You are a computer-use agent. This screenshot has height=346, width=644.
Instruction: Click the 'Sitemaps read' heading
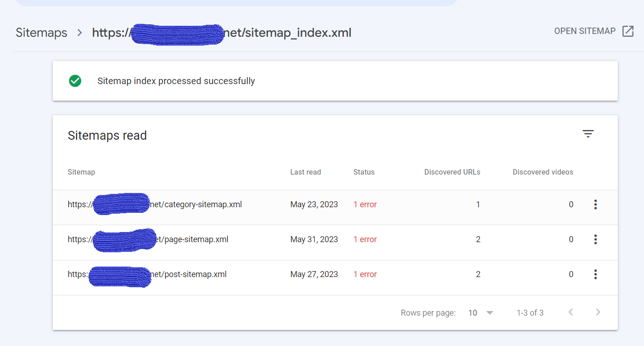tap(107, 136)
